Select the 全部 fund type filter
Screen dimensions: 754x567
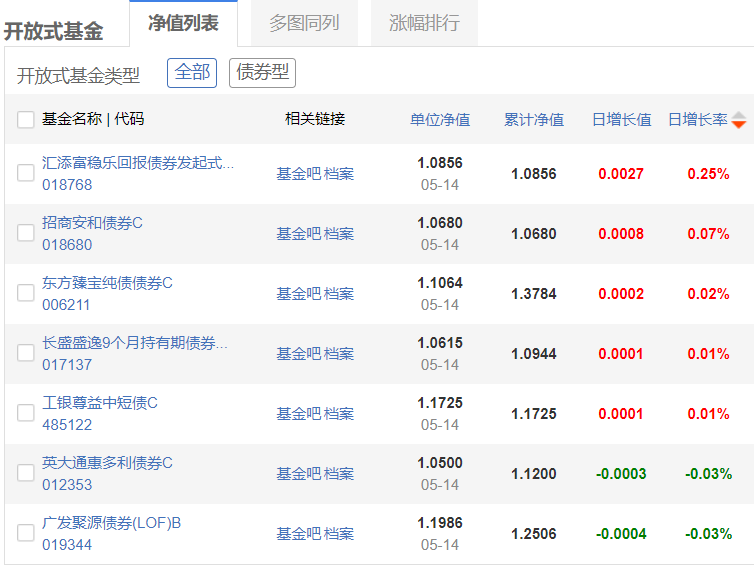192,73
